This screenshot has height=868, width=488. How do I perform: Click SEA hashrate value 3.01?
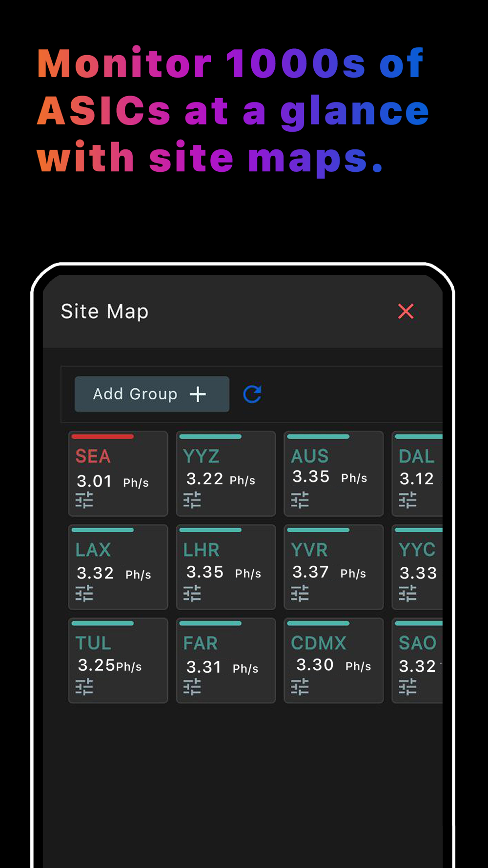(x=95, y=481)
